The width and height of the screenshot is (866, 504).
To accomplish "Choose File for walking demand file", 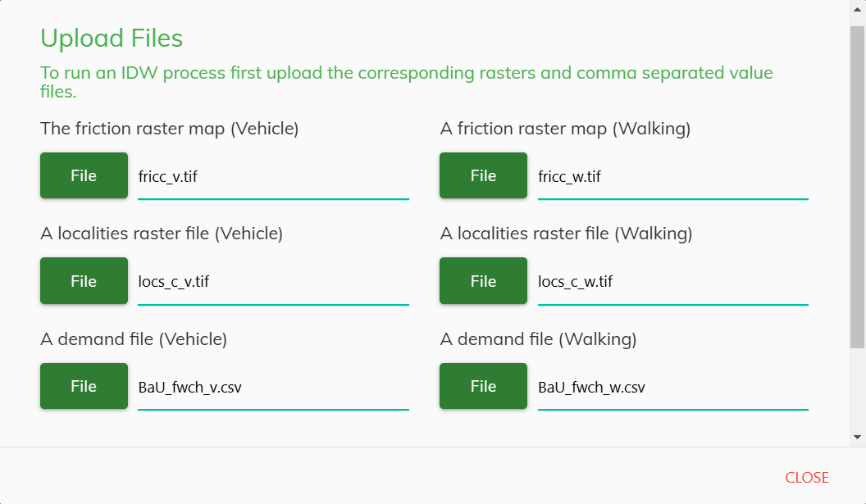I will pos(483,386).
